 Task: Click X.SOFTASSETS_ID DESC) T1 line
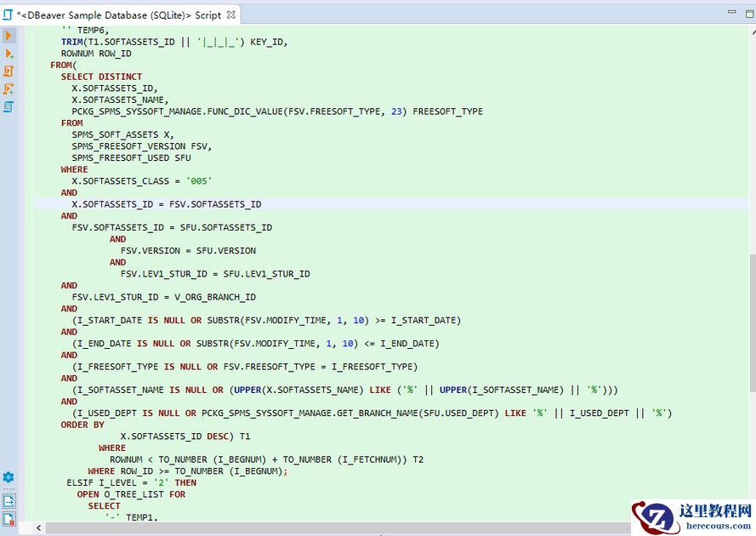point(185,436)
